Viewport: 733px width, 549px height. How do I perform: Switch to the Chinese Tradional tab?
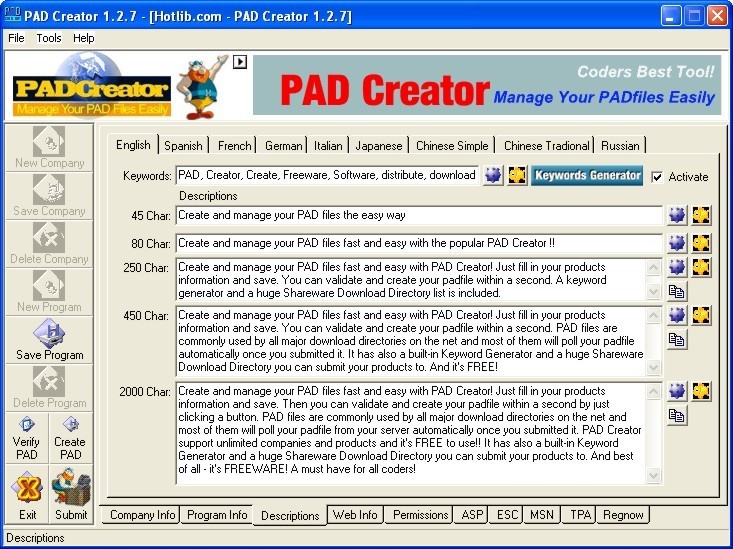pyautogui.click(x=546, y=146)
